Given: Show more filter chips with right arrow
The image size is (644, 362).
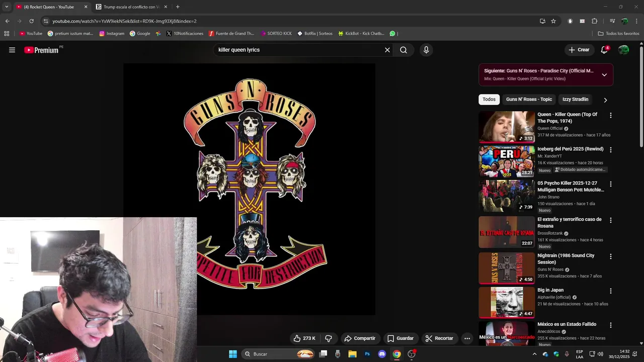Looking at the screenshot, I should 605,100.
